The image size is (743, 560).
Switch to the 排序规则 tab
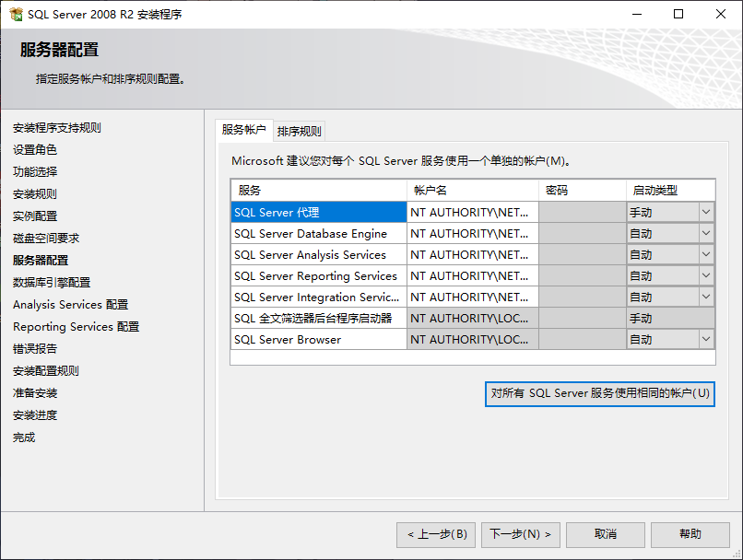(x=299, y=131)
